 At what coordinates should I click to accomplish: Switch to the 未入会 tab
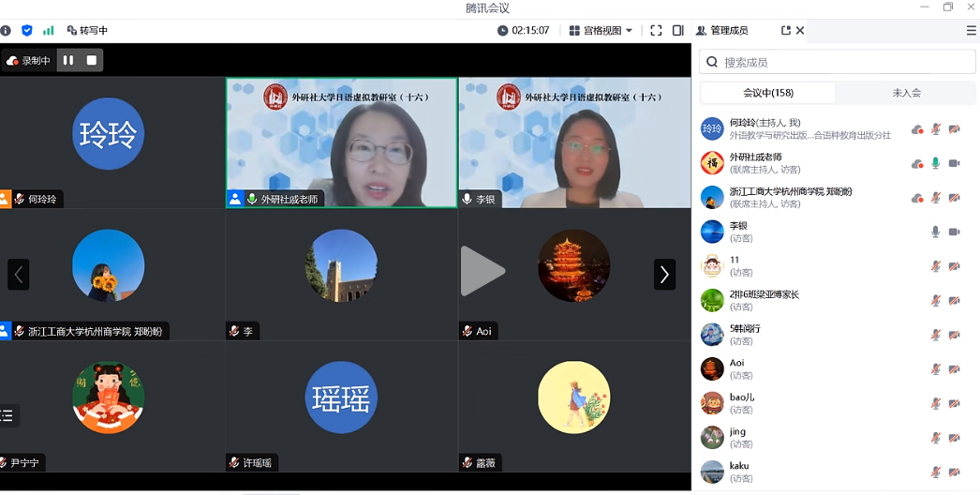pyautogui.click(x=906, y=93)
